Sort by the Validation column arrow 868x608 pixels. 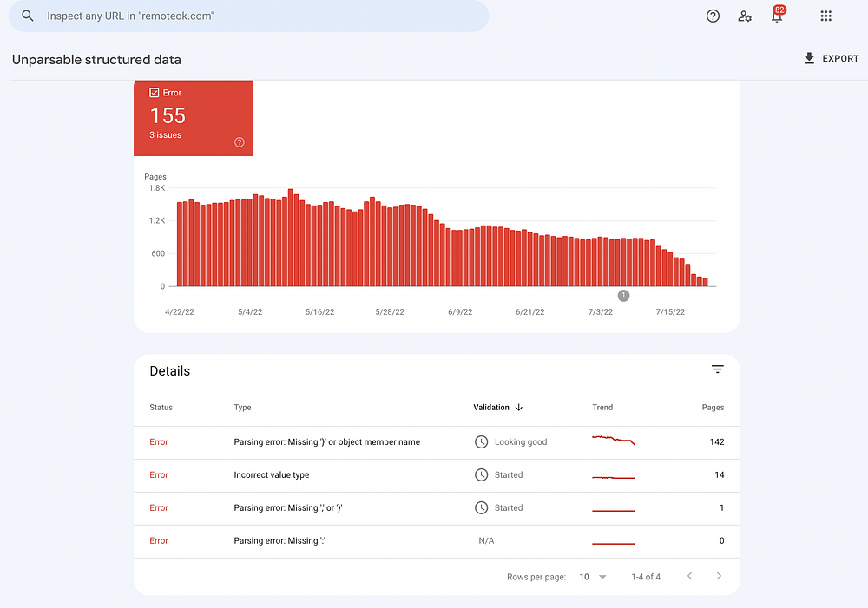pyautogui.click(x=519, y=407)
